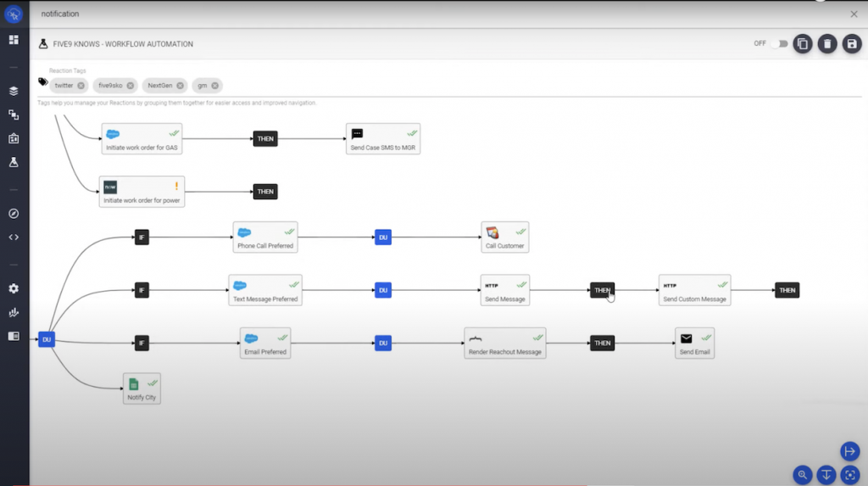Select the Send Email node
This screenshot has height=486, width=868.
694,344
